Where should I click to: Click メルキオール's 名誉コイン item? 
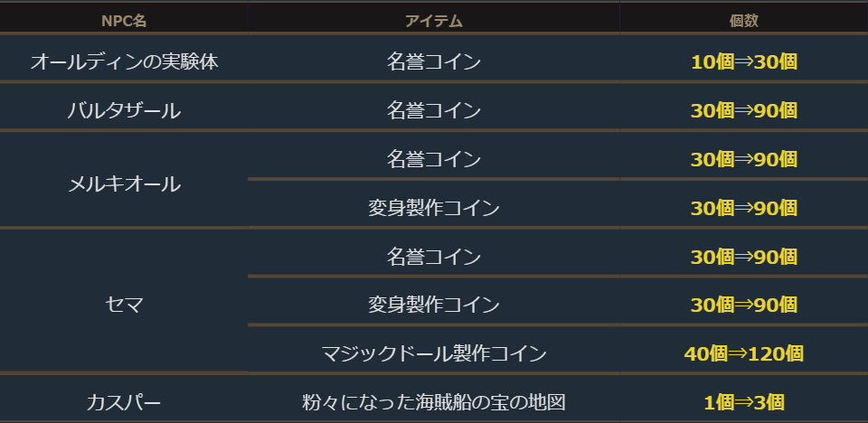tap(433, 160)
